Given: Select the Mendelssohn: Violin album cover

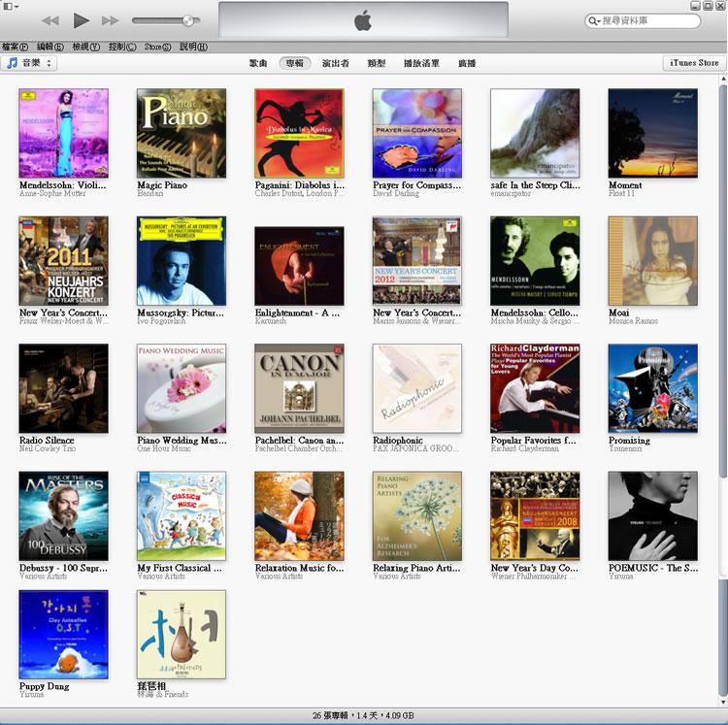Looking at the screenshot, I should point(64,133).
